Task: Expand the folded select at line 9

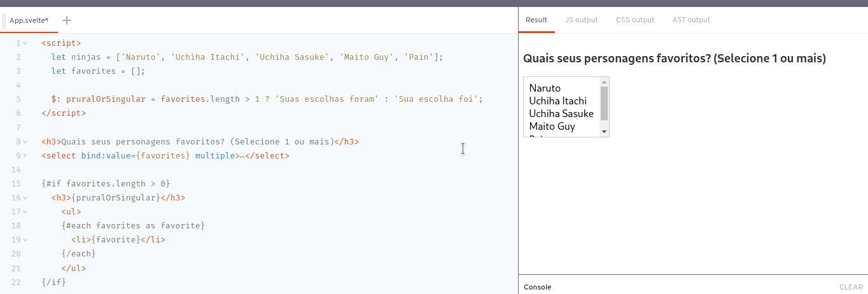Action: tap(25, 155)
